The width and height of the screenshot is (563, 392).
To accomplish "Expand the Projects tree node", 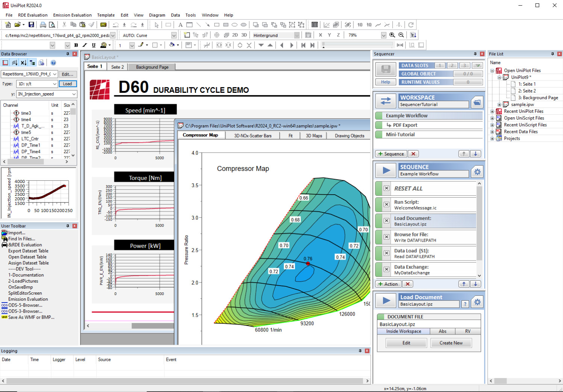I will (492, 138).
